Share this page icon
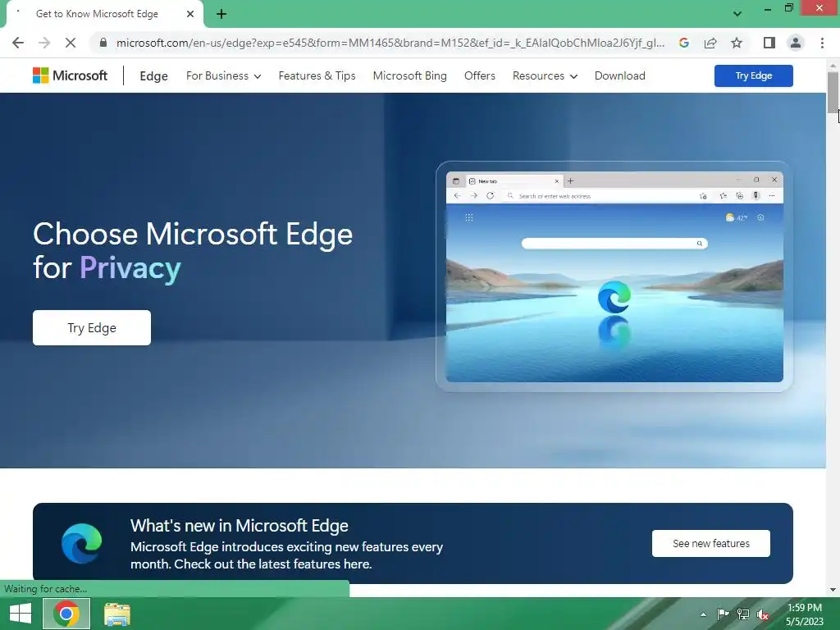 coord(710,43)
